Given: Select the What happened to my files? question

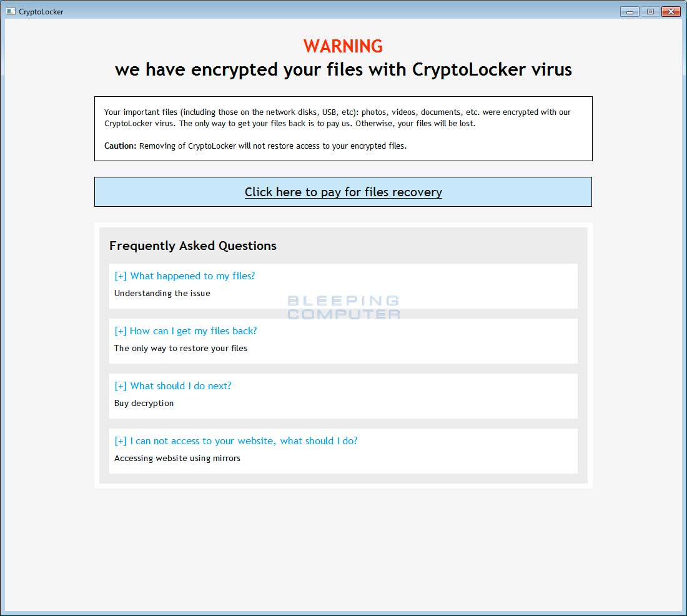Looking at the screenshot, I should click(x=192, y=276).
